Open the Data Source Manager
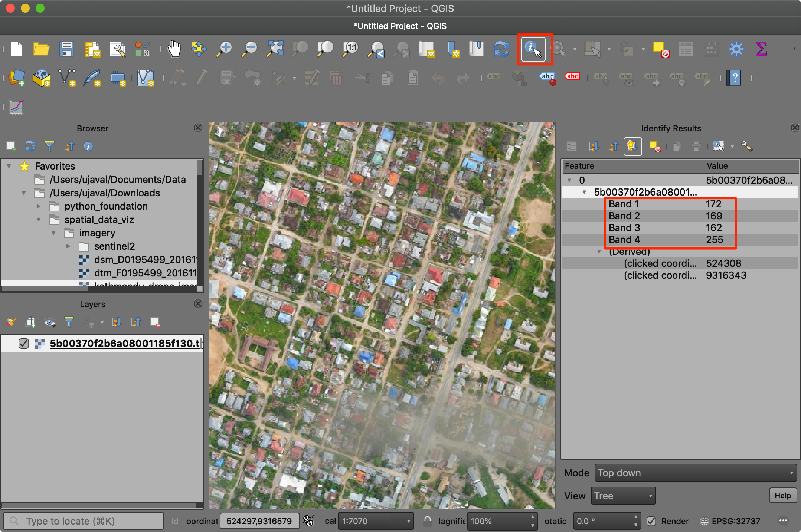Screen dimensions: 801x532 click(16, 78)
